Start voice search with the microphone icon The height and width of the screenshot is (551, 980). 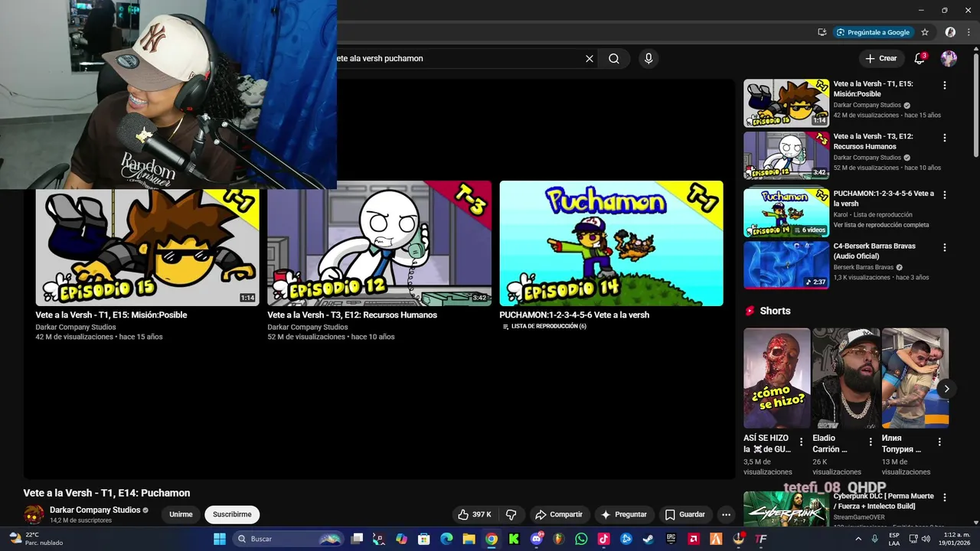[x=648, y=58]
